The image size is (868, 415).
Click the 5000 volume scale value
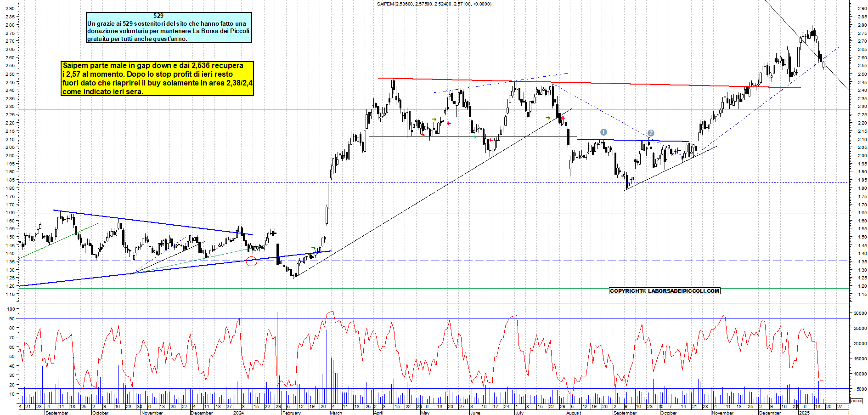click(x=862, y=389)
